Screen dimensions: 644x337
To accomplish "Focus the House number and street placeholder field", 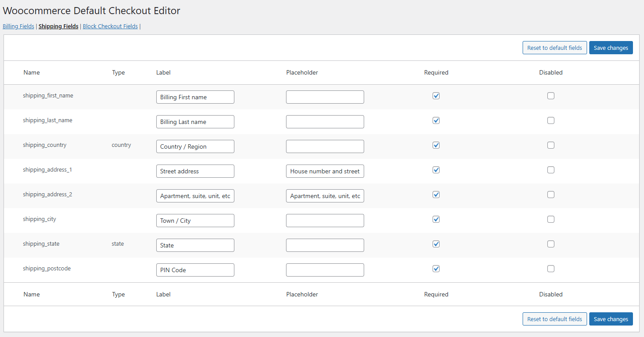I will point(325,171).
